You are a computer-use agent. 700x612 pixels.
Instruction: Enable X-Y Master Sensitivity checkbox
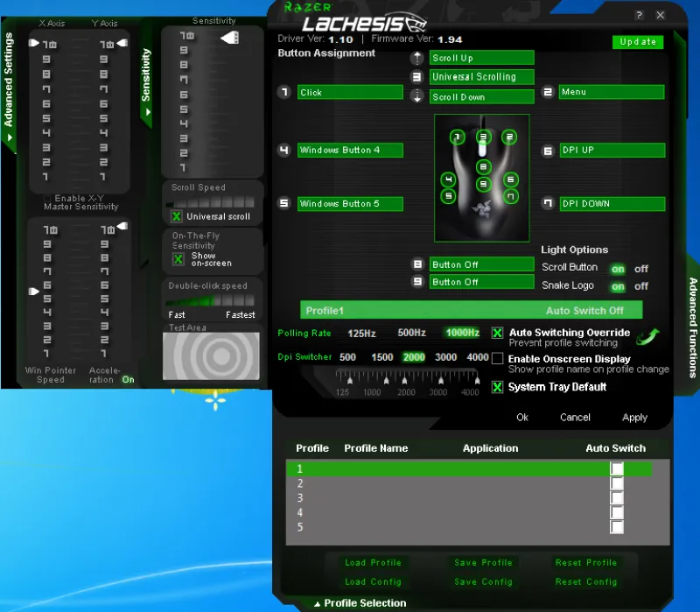click(47, 198)
